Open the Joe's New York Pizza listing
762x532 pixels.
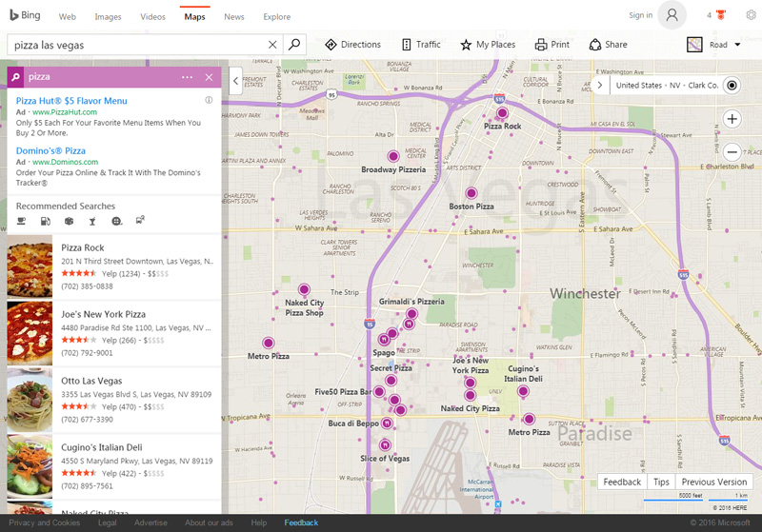click(x=104, y=314)
